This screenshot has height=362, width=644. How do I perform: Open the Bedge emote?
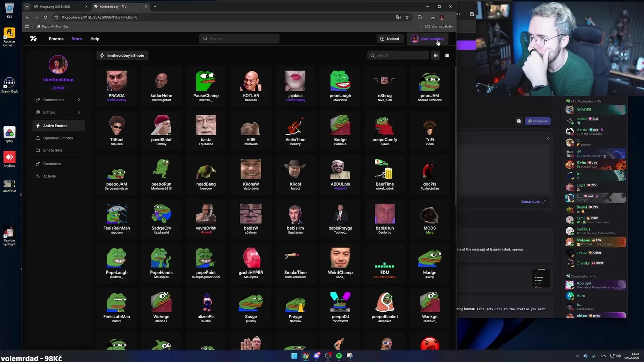click(340, 130)
